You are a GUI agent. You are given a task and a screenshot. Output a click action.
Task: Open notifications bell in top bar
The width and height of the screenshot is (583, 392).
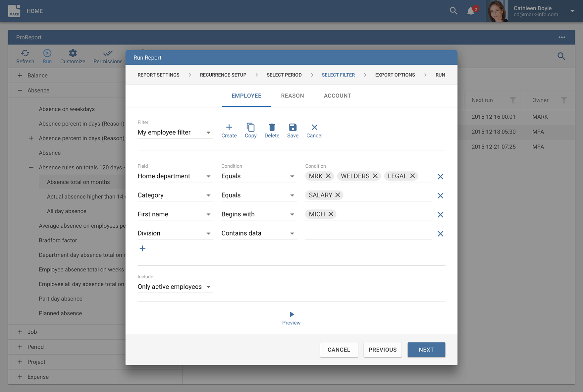pyautogui.click(x=471, y=11)
